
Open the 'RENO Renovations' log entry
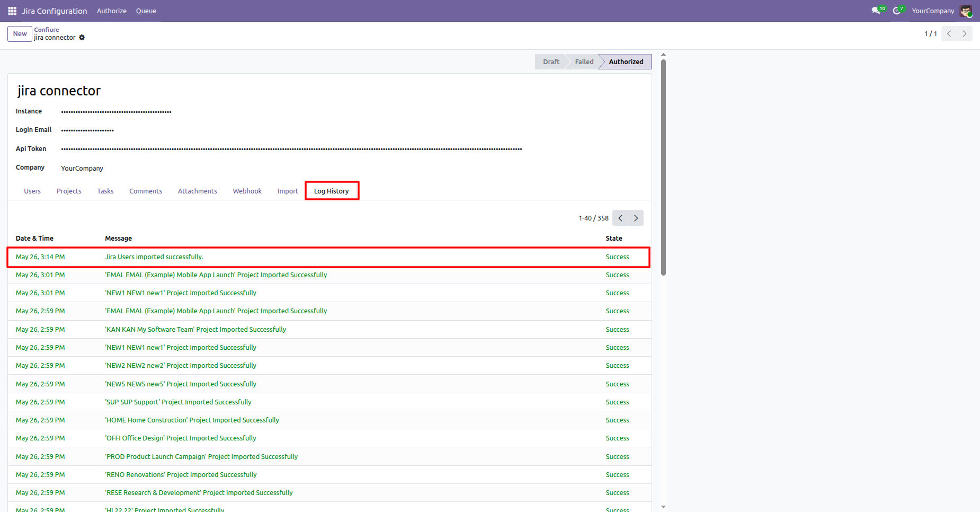click(329, 475)
